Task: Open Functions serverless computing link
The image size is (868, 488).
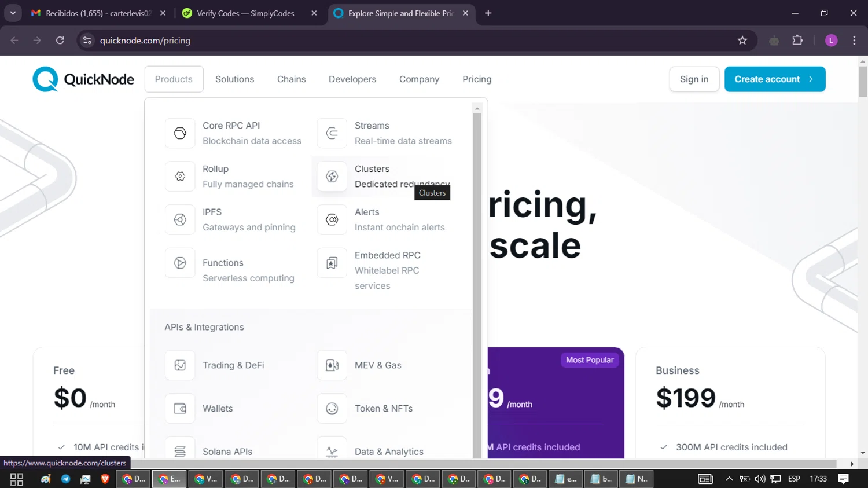Action: [x=248, y=270]
